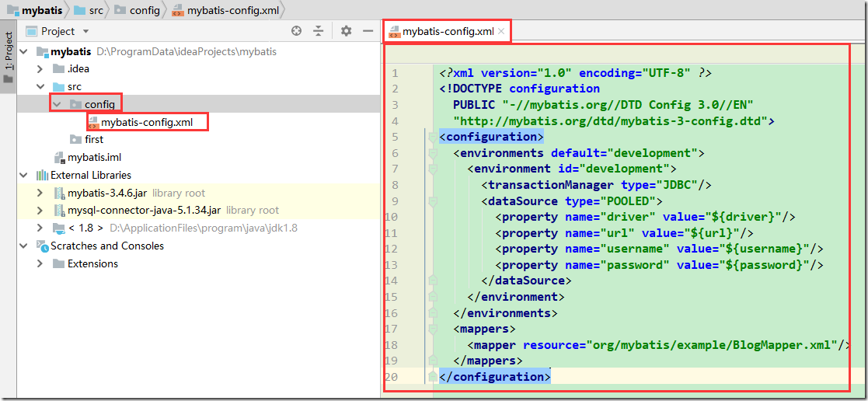Expand the < 1.8 > JDK node
868x401 pixels.
40,228
